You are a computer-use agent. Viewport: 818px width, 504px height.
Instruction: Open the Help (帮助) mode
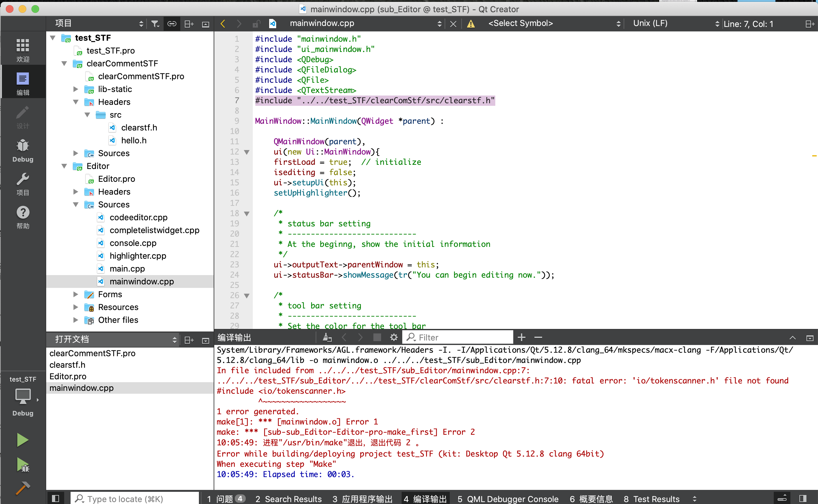tap(23, 216)
